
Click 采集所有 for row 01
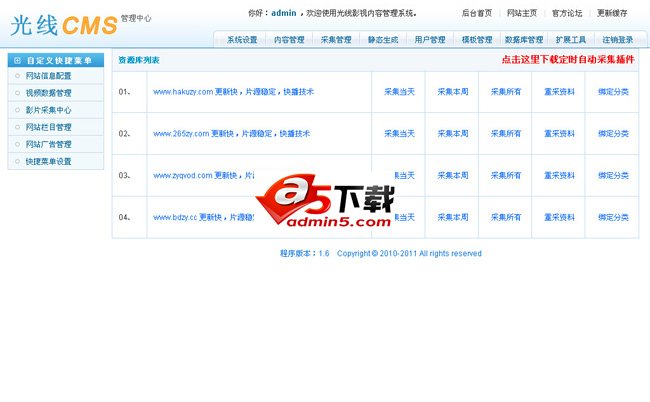[506, 92]
